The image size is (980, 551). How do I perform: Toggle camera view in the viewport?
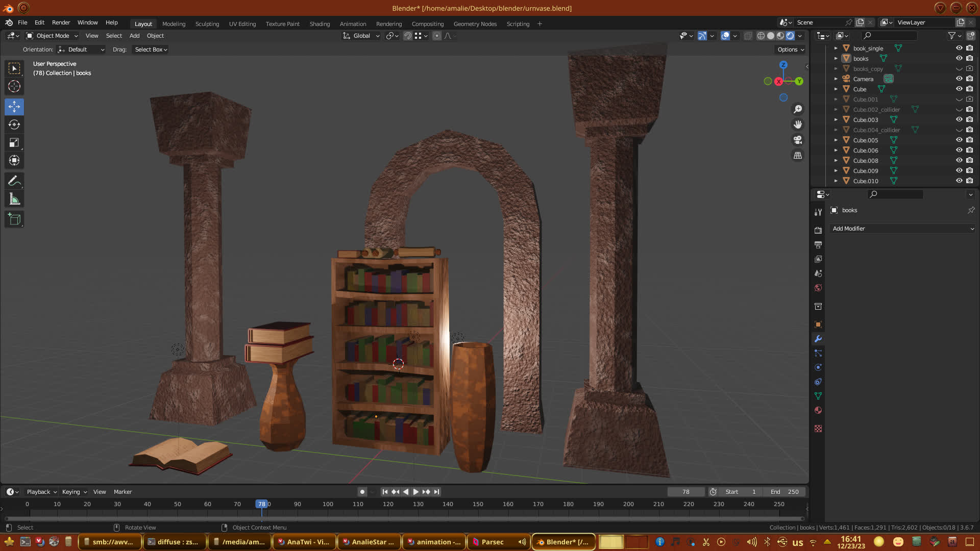click(798, 140)
